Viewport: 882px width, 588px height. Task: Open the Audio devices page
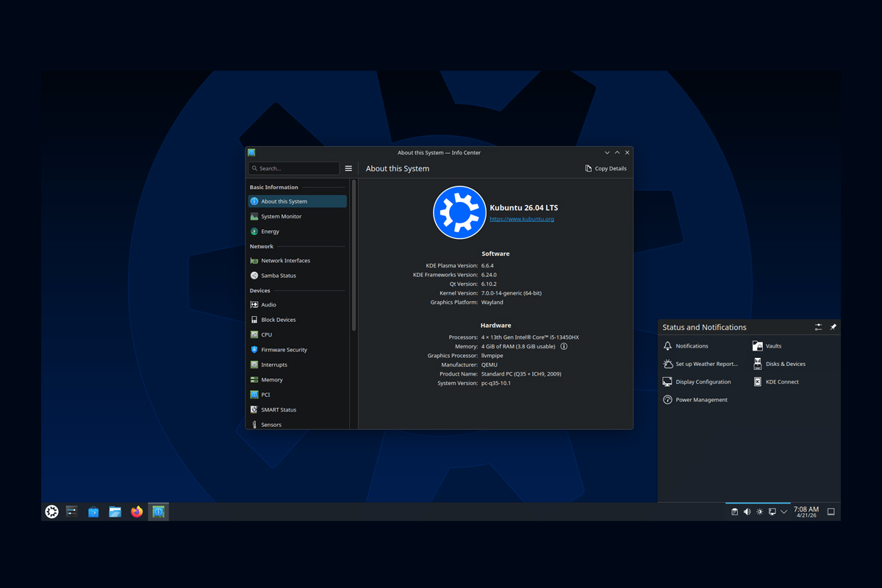coord(298,304)
